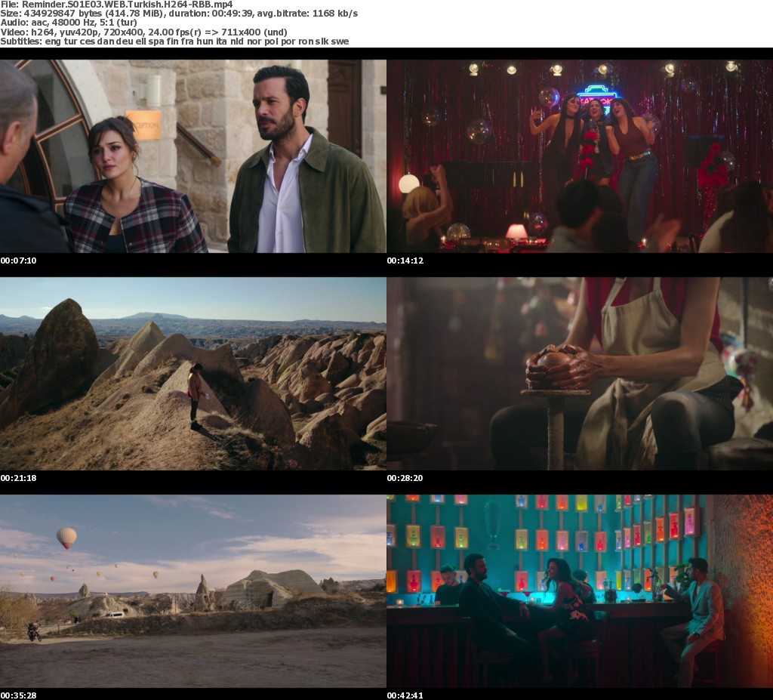Click the Subtitles language list line
Viewport: 773px width, 700px height.
174,42
